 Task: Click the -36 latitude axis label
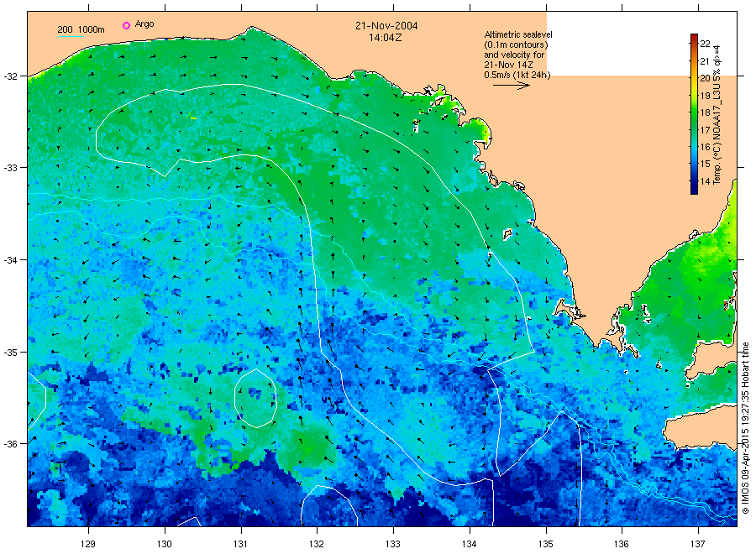pyautogui.click(x=10, y=444)
